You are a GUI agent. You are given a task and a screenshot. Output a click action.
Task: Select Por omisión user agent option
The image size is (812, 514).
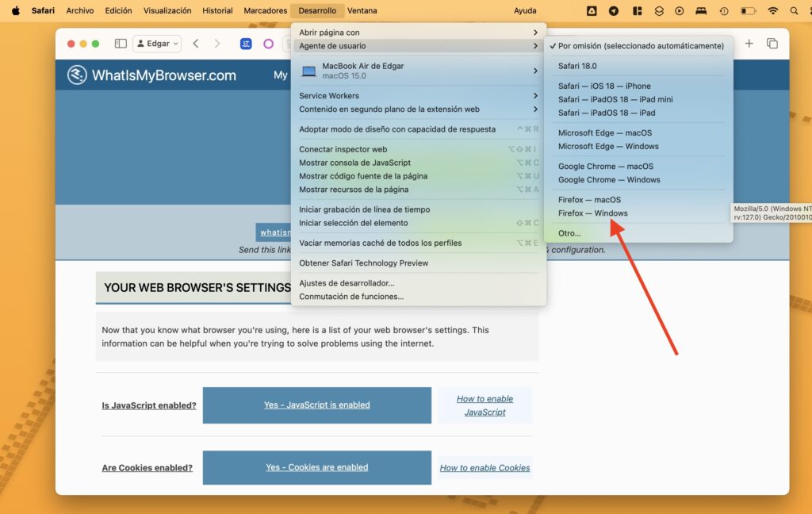click(x=639, y=45)
